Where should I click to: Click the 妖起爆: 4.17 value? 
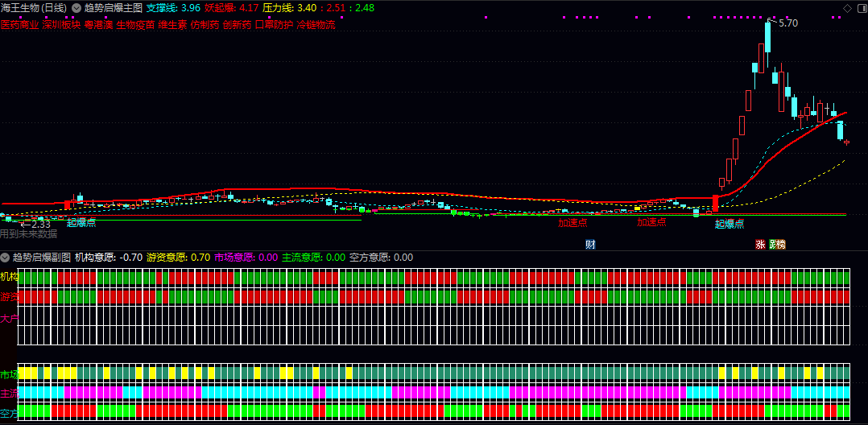pos(231,8)
